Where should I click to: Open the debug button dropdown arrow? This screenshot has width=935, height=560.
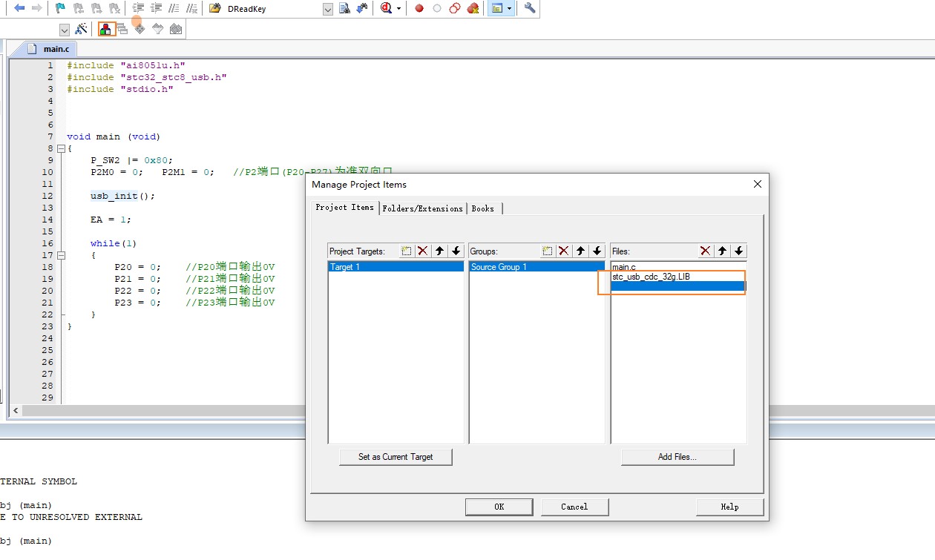click(x=398, y=8)
